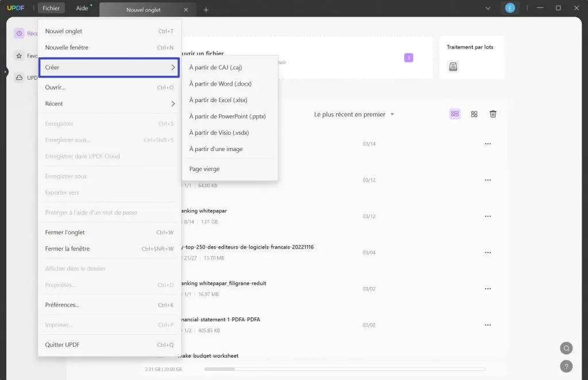Open the chevron dropdown in the title bar
The height and width of the screenshot is (380, 588).
coord(488,8)
